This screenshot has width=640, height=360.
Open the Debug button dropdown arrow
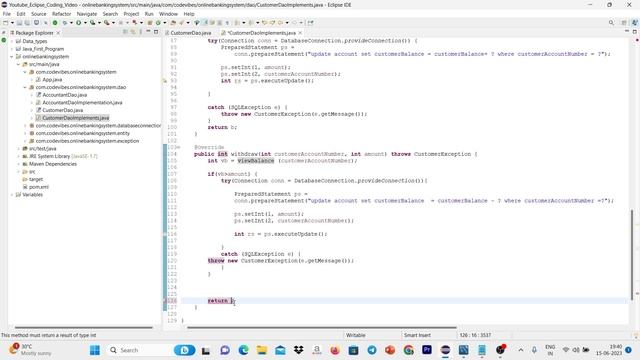point(71,23)
